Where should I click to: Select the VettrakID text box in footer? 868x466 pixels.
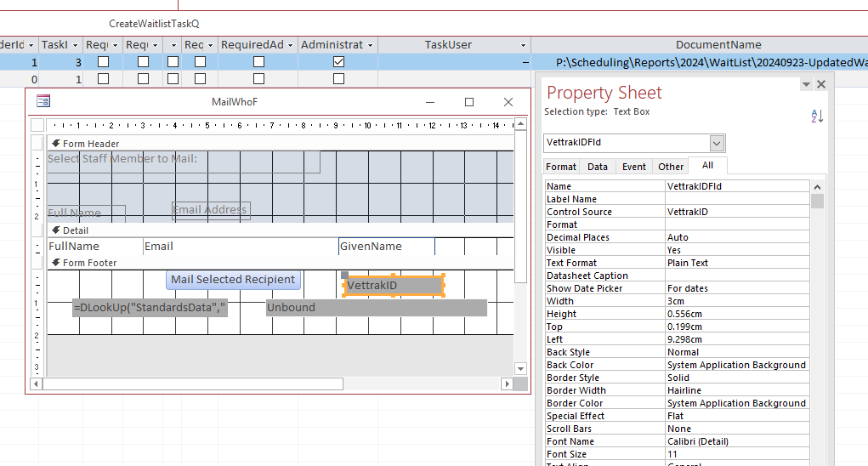click(394, 286)
